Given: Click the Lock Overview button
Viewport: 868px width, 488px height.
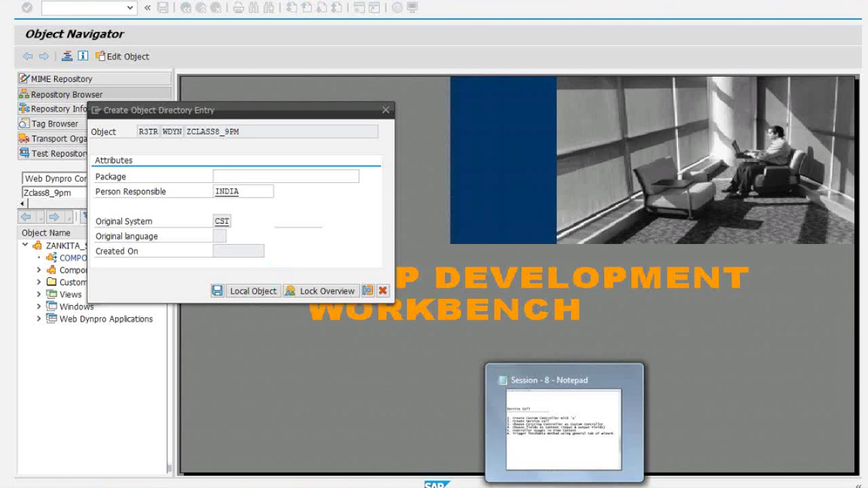Looking at the screenshot, I should (321, 291).
